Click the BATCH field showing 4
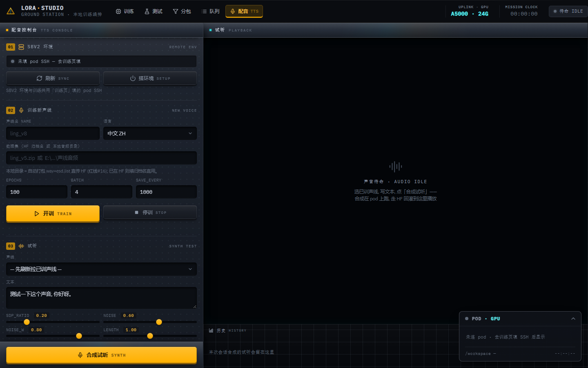Image resolution: width=588 pixels, height=368 pixels. (102, 192)
